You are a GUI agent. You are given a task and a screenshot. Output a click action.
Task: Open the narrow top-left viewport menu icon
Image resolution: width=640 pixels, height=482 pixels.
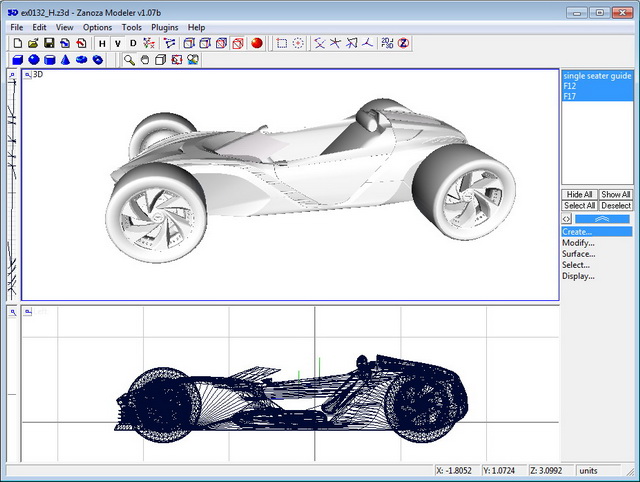tap(12, 75)
